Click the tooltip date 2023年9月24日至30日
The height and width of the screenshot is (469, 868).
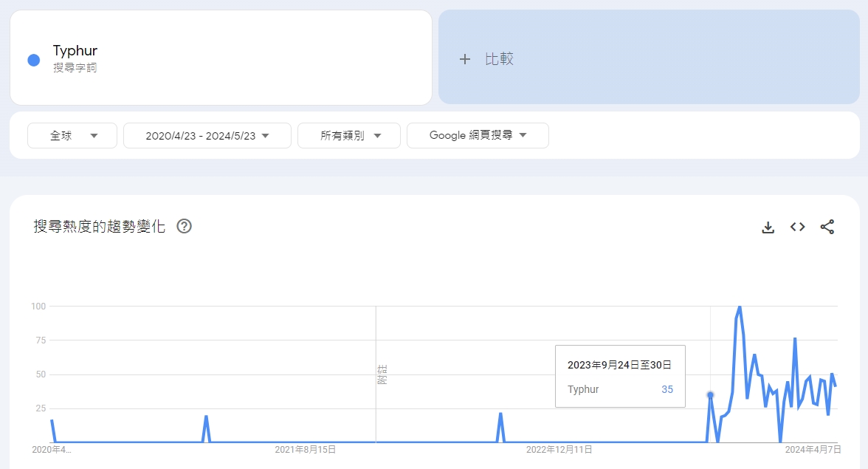point(619,365)
